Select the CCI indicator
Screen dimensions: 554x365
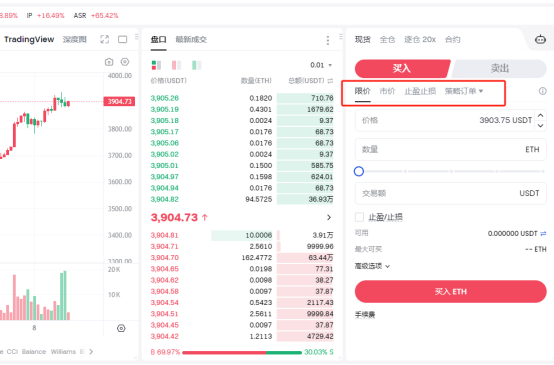pyautogui.click(x=12, y=352)
